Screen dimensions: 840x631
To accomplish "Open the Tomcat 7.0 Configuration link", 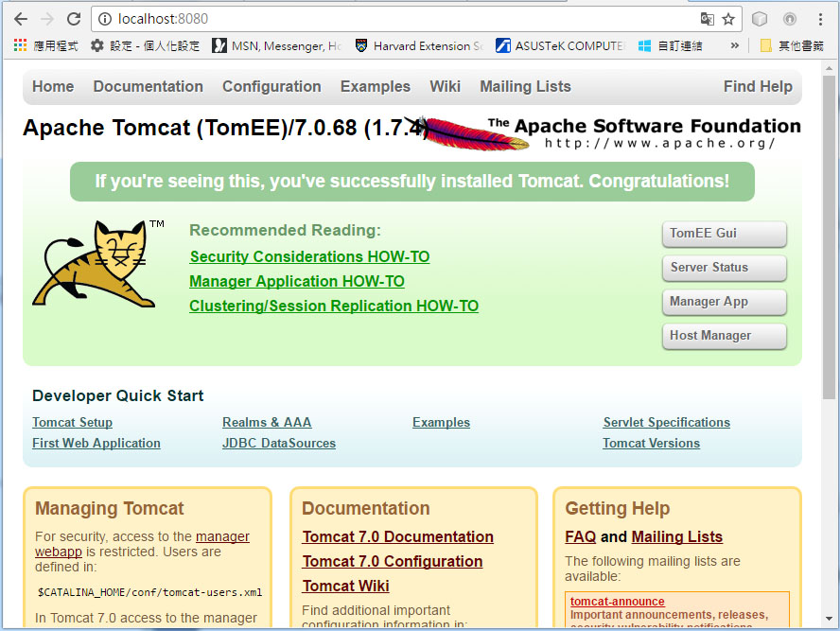I will pos(393,561).
